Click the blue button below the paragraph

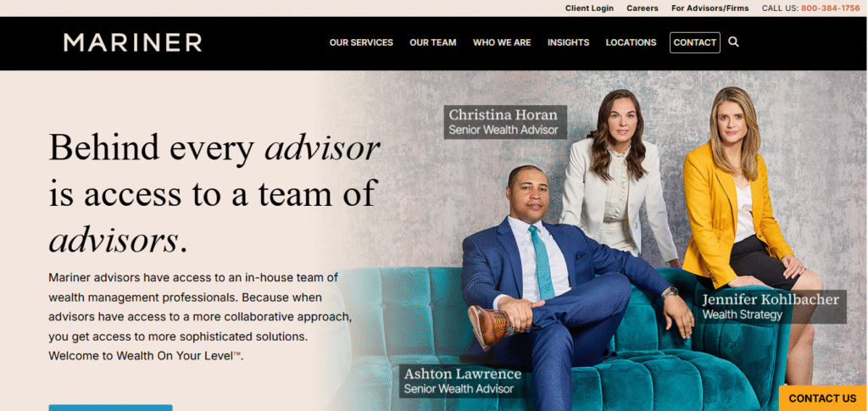tap(111, 408)
